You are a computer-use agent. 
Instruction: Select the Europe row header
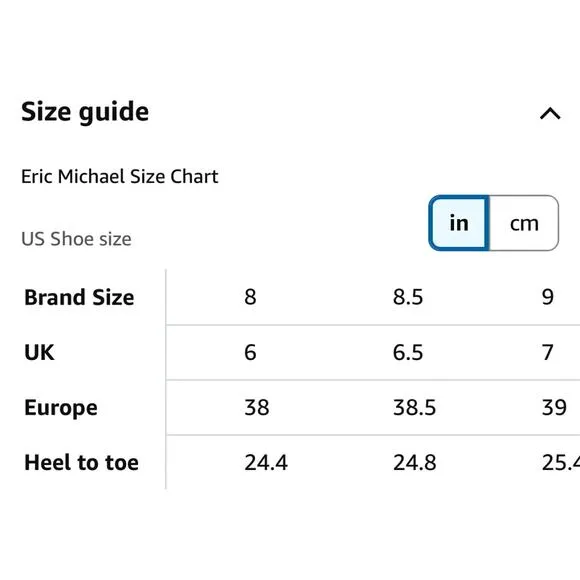[x=61, y=408]
